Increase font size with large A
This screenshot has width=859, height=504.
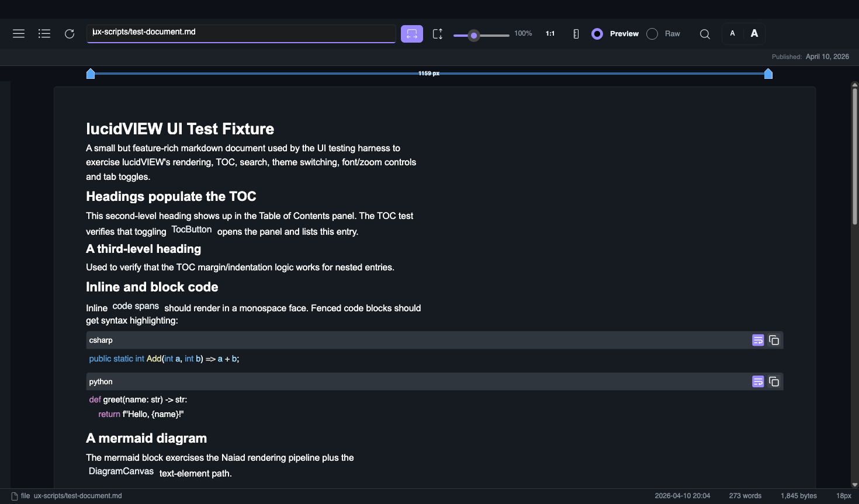coord(754,33)
